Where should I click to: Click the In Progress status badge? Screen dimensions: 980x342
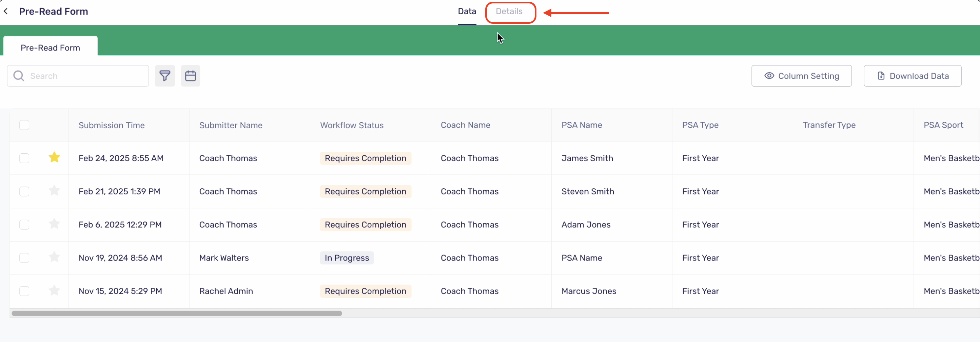coord(346,258)
